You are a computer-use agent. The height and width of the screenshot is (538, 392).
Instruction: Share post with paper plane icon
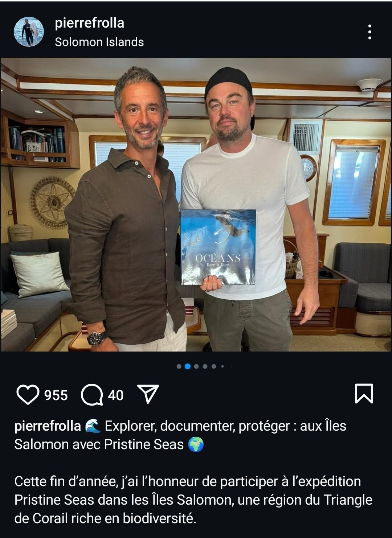pos(148,394)
